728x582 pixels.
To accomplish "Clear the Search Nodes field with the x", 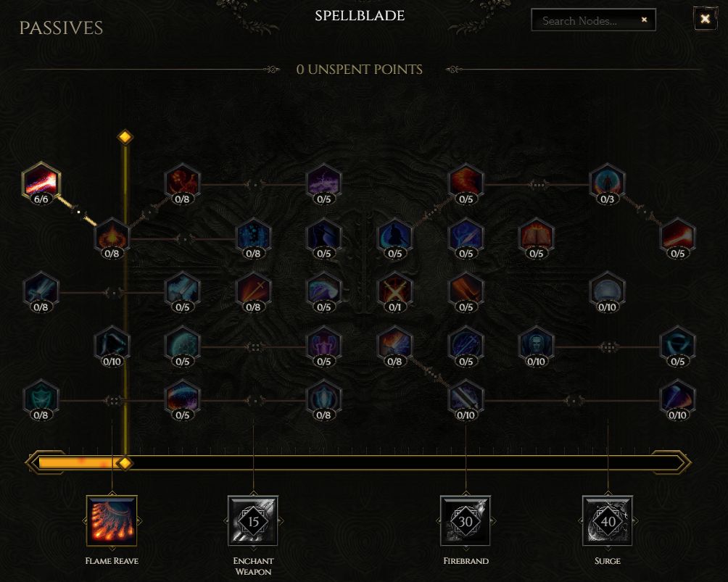I will tap(644, 20).
